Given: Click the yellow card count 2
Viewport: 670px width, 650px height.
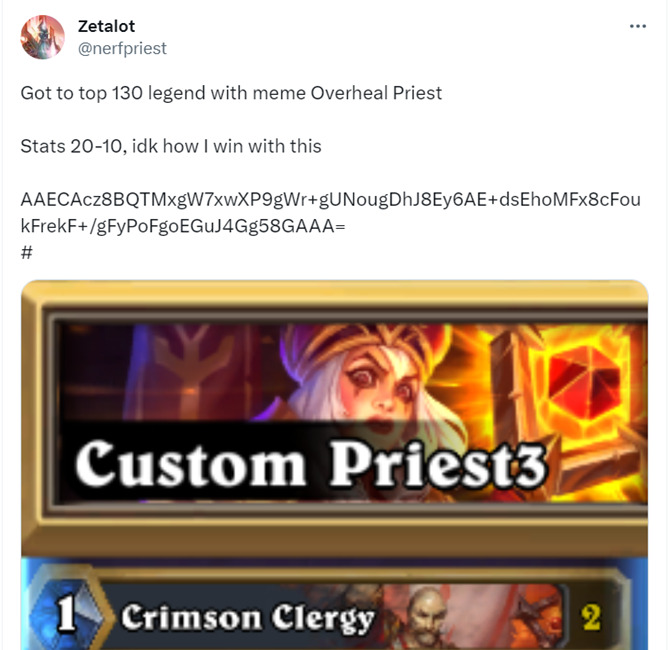Looking at the screenshot, I should click(x=591, y=617).
